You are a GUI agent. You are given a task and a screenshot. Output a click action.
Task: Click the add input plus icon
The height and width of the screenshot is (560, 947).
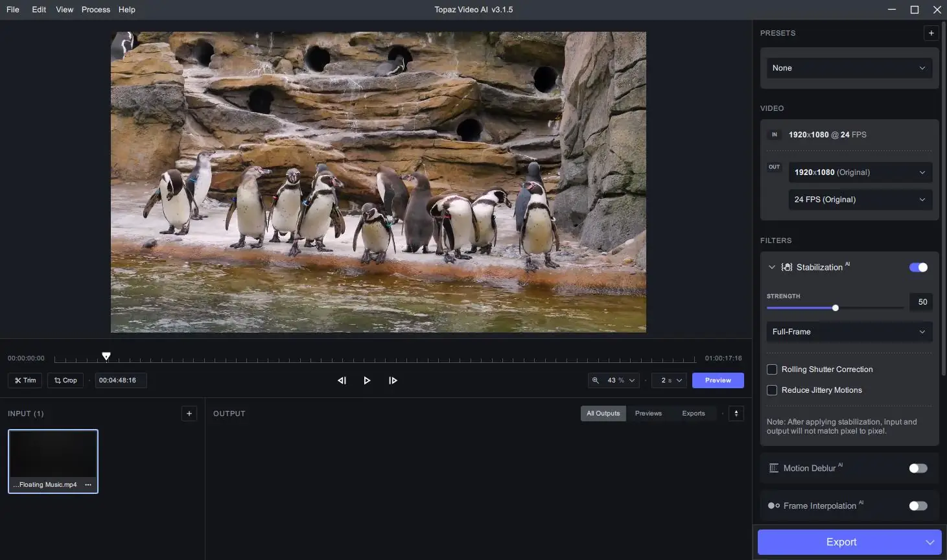coord(189,414)
